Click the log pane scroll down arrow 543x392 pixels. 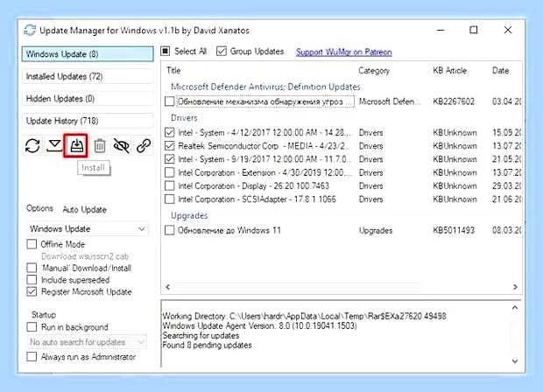pos(515,360)
